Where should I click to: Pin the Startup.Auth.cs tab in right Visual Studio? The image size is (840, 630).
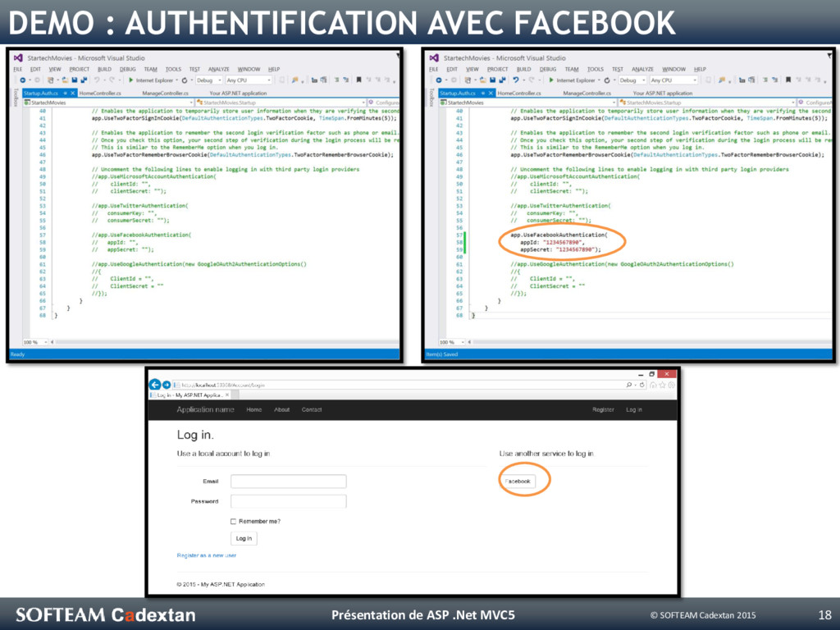[x=482, y=94]
